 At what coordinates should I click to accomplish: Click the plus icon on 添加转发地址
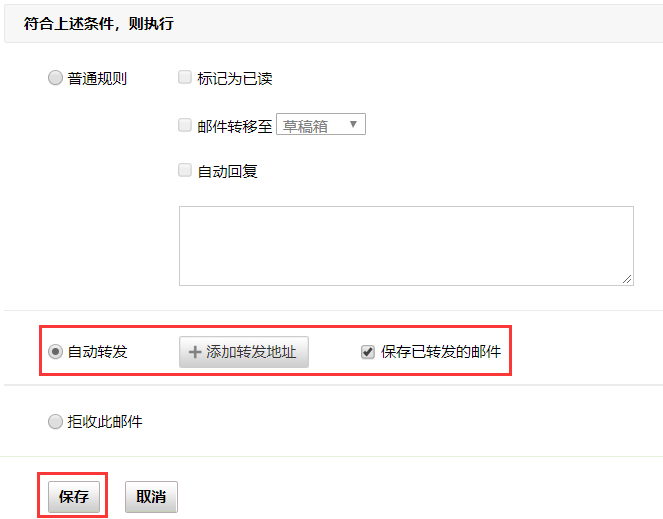tap(195, 352)
